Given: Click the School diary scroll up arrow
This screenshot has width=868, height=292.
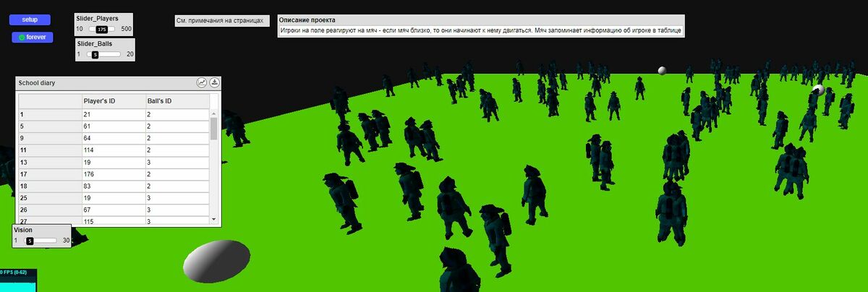Looking at the screenshot, I should 213,114.
